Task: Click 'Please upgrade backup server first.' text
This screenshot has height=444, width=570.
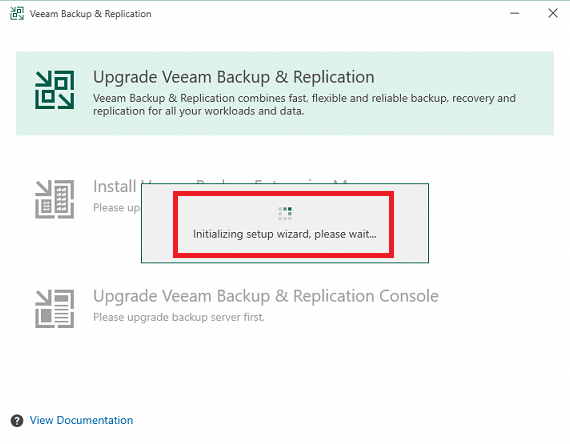Action: pos(179,317)
